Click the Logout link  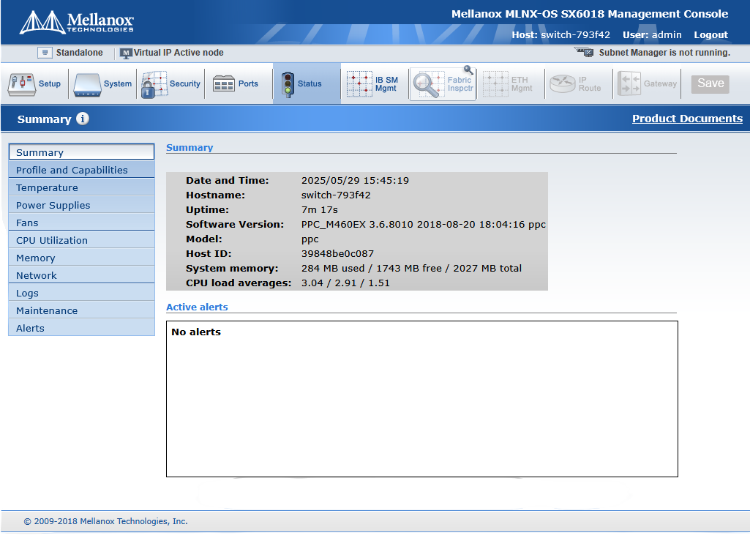710,35
